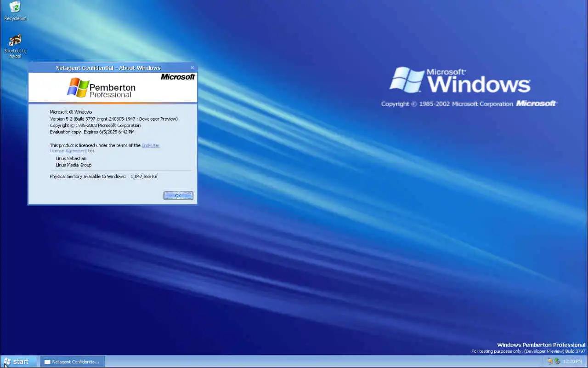Image resolution: width=588 pixels, height=368 pixels.
Task: Click the 'Copyright © 1985-2003 Microsoft Corporation' dialog line
Action: click(95, 125)
